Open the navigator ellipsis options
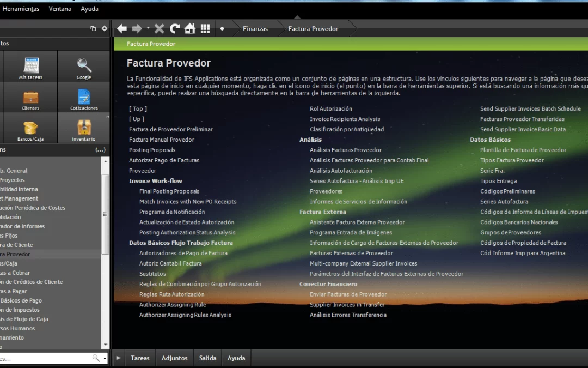This screenshot has height=368, width=588. point(100,149)
